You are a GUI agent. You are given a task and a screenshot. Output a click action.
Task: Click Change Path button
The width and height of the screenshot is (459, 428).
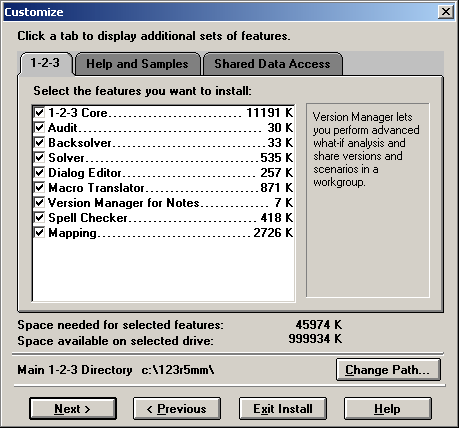[388, 370]
